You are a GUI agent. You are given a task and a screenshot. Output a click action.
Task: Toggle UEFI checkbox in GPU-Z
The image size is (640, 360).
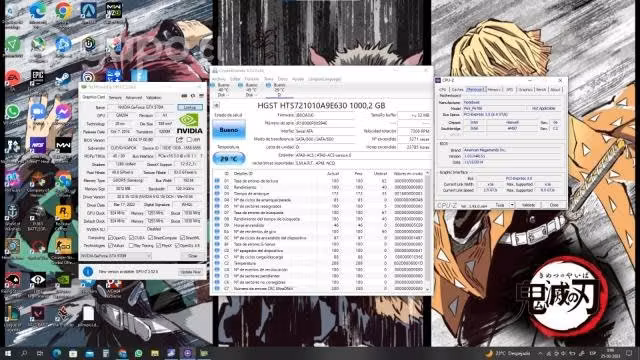point(190,140)
